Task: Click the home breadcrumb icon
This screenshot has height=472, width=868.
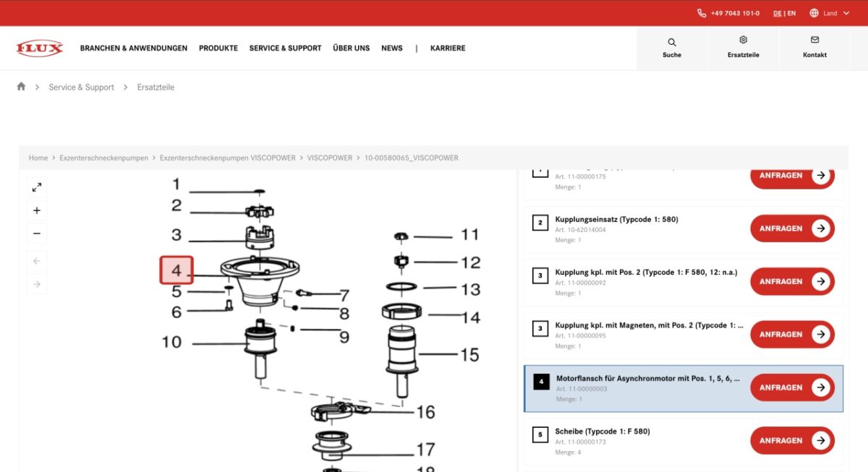Action: pos(21,86)
